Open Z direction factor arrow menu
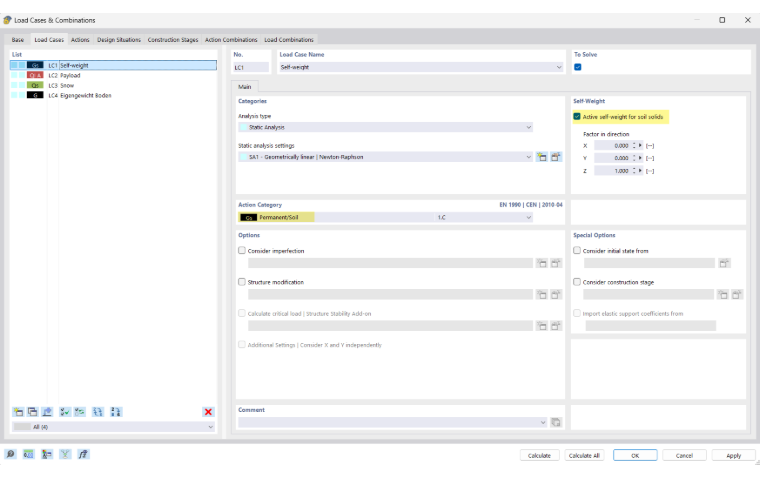The height and width of the screenshot is (478, 760). click(x=640, y=171)
